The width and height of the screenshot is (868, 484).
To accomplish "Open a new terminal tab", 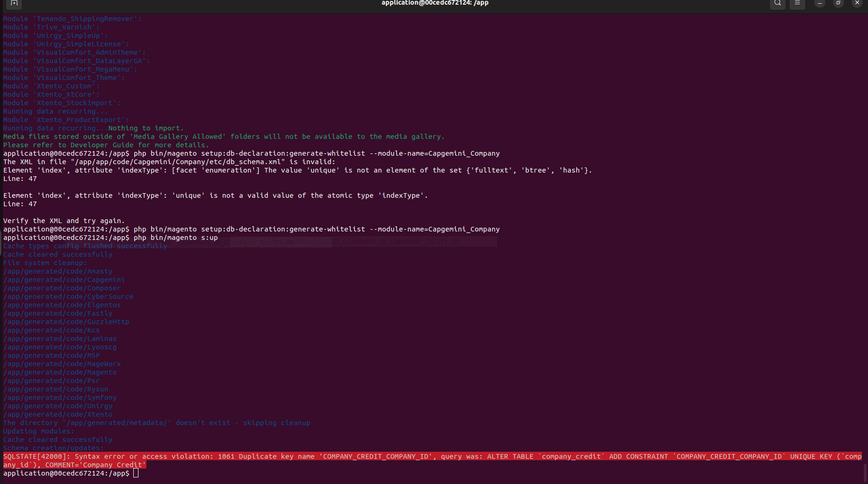I will [x=14, y=3].
